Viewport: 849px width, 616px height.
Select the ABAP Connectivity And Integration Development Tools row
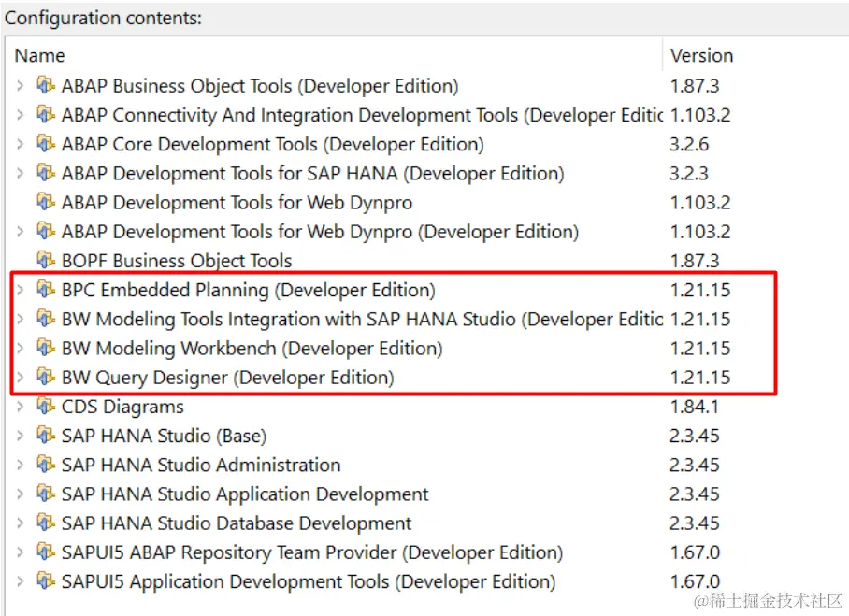281,114
